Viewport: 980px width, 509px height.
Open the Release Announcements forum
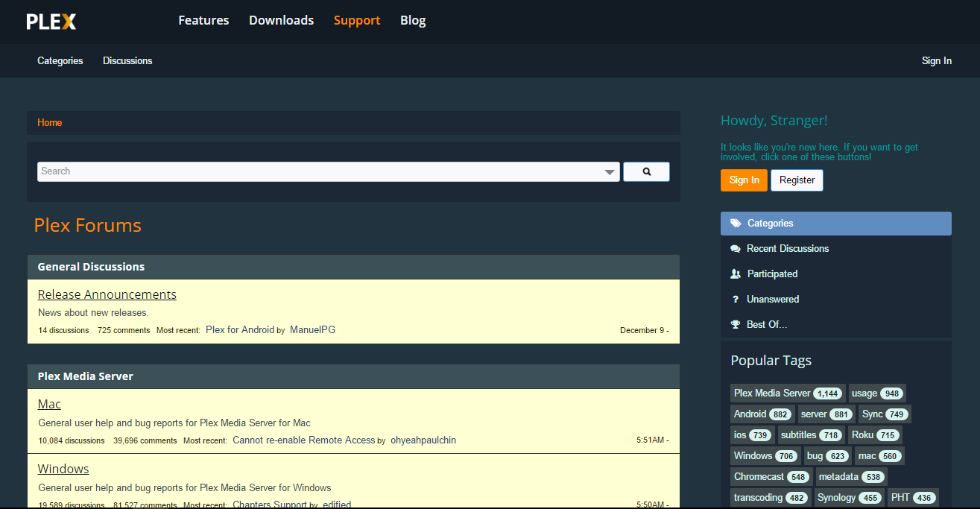pos(107,294)
